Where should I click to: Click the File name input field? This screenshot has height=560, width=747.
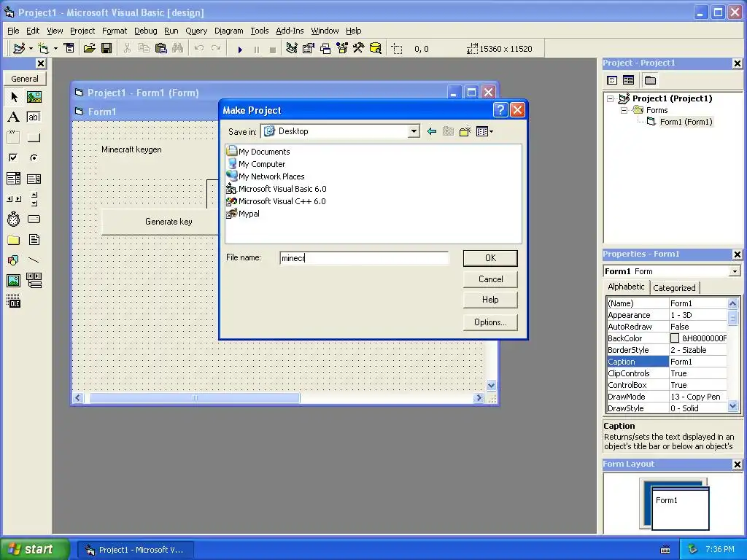pos(364,258)
